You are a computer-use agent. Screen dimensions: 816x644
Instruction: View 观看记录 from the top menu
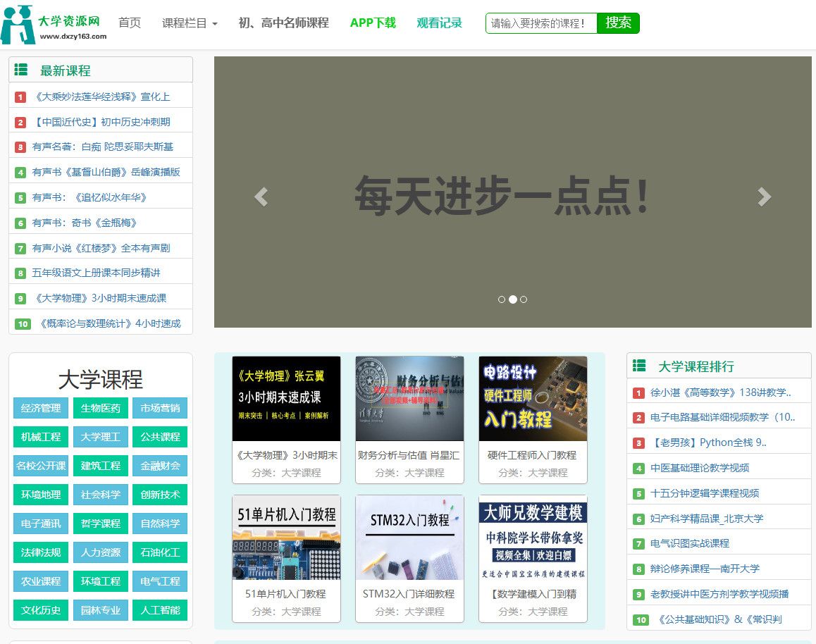pos(439,23)
